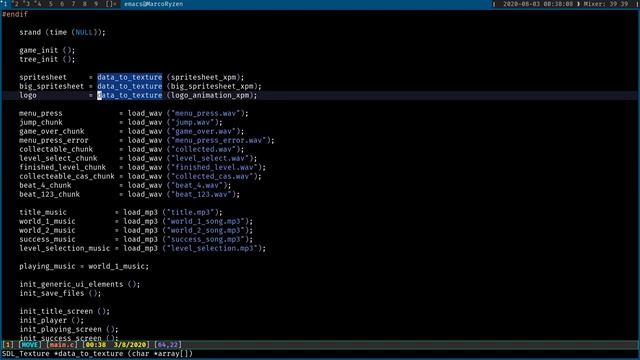The width and height of the screenshot is (640, 360).
Task: Click the date and time in the top bar
Action: [538, 4]
